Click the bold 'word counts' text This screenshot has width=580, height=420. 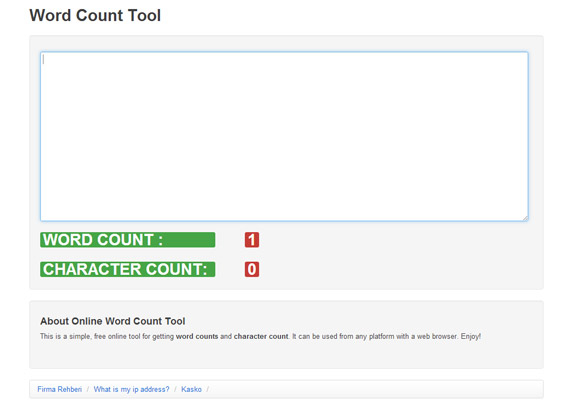click(x=197, y=336)
